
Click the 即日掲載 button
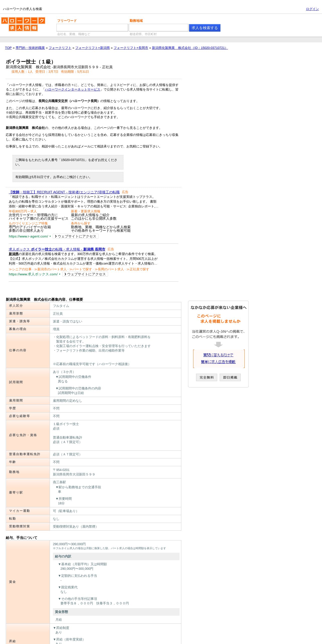230,377
